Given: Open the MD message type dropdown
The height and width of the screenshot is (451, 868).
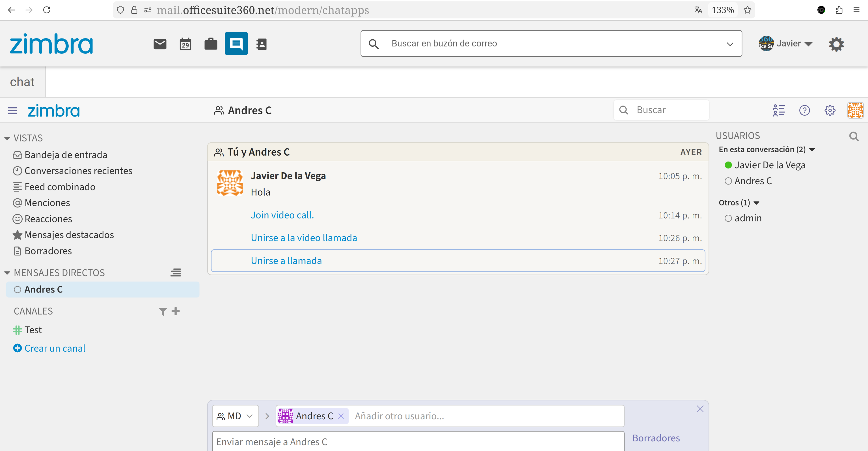Looking at the screenshot, I should coord(235,416).
